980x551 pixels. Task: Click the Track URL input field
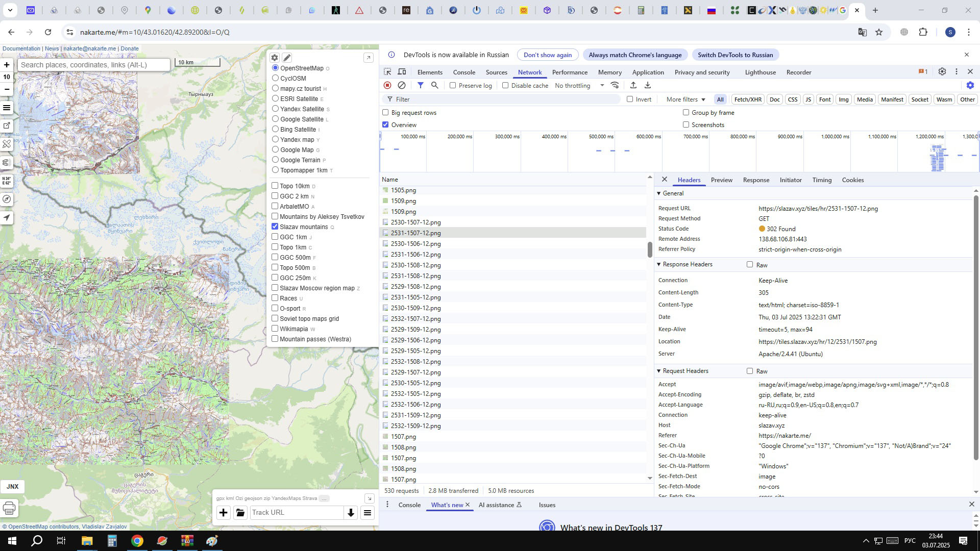[x=297, y=513]
